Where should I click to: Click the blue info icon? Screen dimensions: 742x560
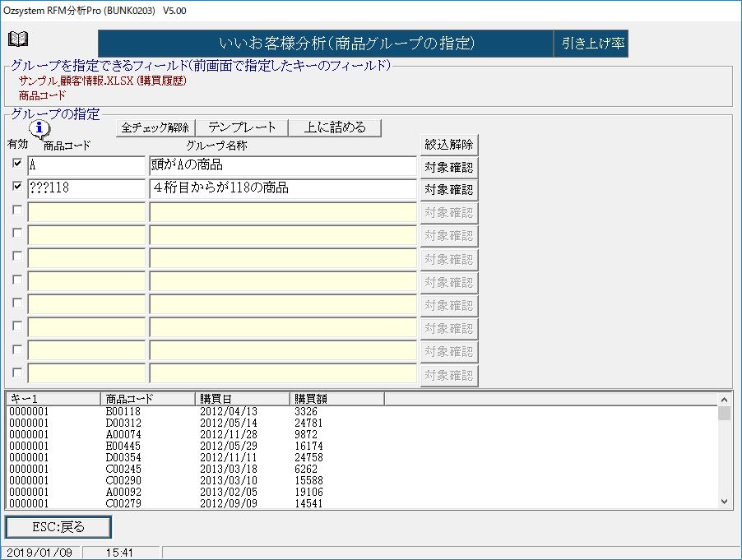coord(39,129)
